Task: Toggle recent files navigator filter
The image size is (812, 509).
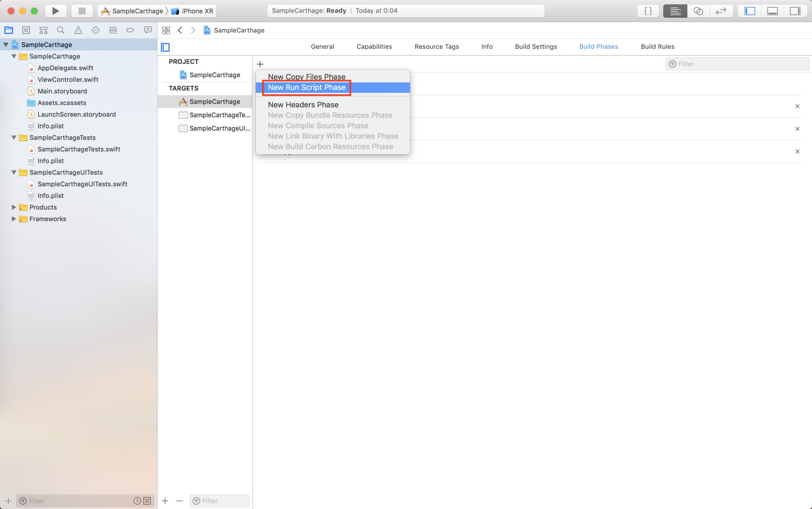Action: (x=137, y=501)
